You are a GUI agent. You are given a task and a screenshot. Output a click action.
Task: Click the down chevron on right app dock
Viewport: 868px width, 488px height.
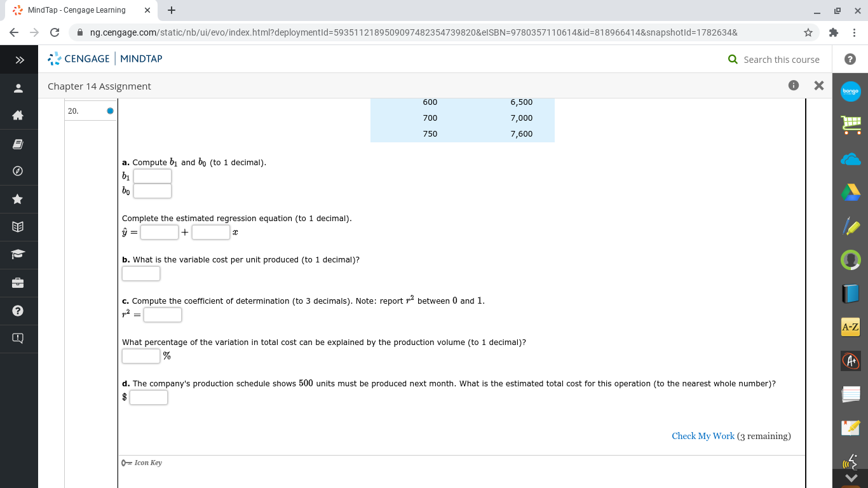(851, 478)
